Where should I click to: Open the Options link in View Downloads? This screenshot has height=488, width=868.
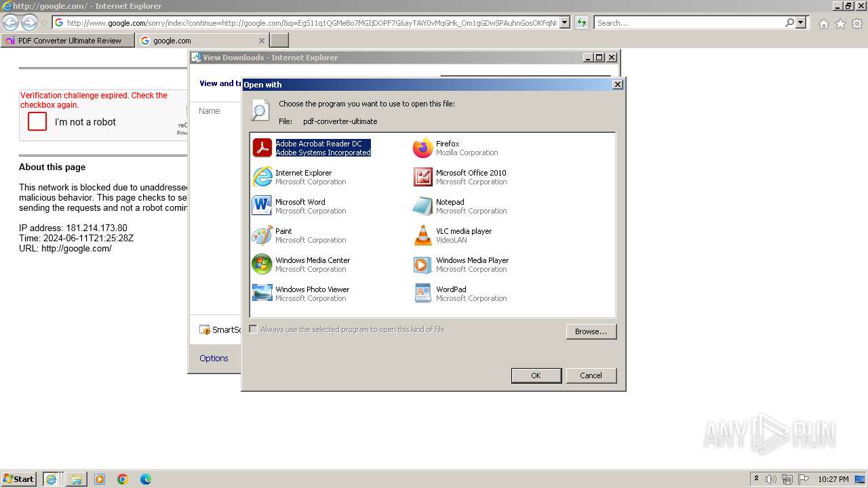click(214, 359)
